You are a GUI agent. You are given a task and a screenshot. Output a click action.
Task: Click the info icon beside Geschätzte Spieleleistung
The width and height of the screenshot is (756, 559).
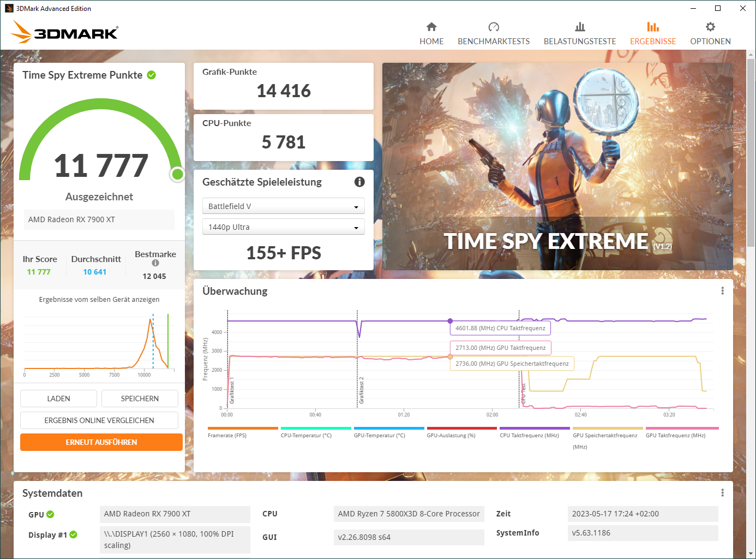pyautogui.click(x=359, y=182)
